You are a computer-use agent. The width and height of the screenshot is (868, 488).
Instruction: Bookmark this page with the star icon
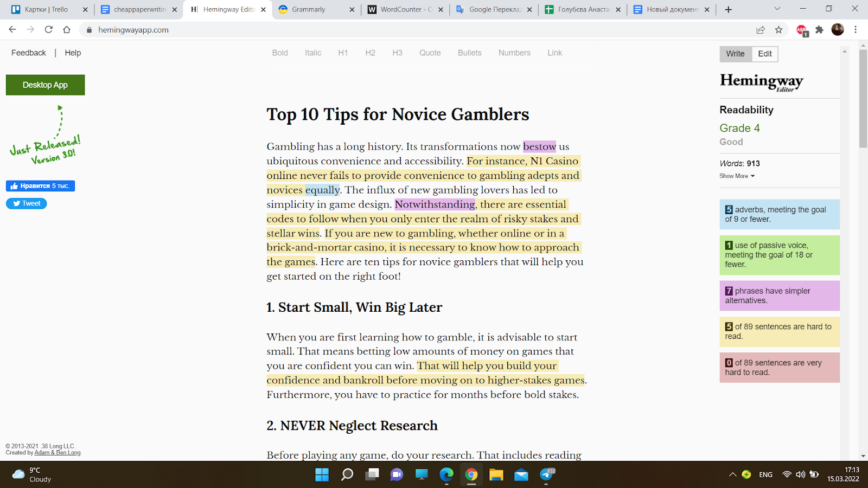tap(779, 30)
